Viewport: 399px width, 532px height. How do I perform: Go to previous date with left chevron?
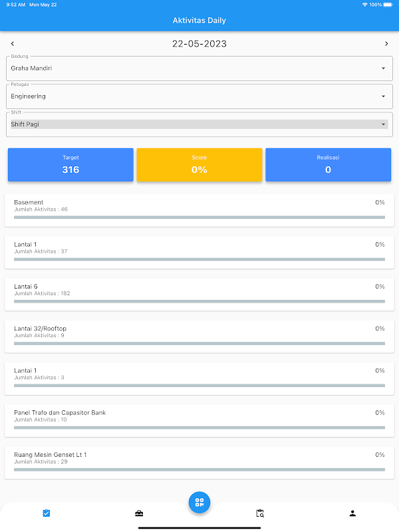click(13, 44)
